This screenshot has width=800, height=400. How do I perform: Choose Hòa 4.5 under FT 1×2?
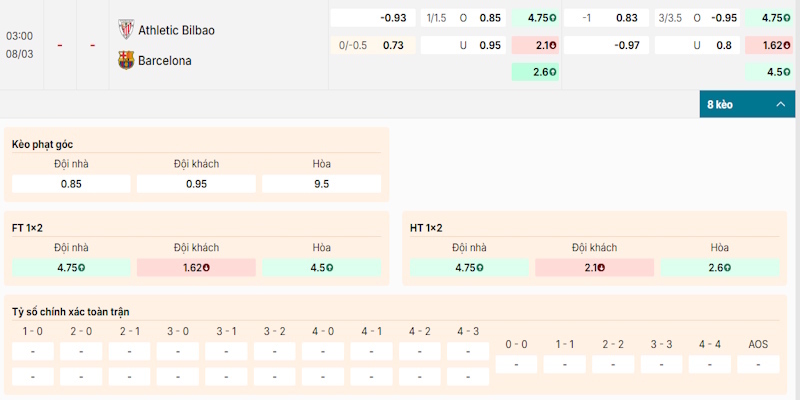(321, 268)
